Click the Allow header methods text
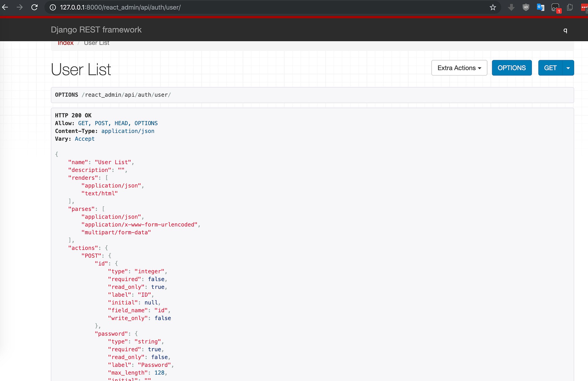Viewport: 588px width, 381px height. 118,123
